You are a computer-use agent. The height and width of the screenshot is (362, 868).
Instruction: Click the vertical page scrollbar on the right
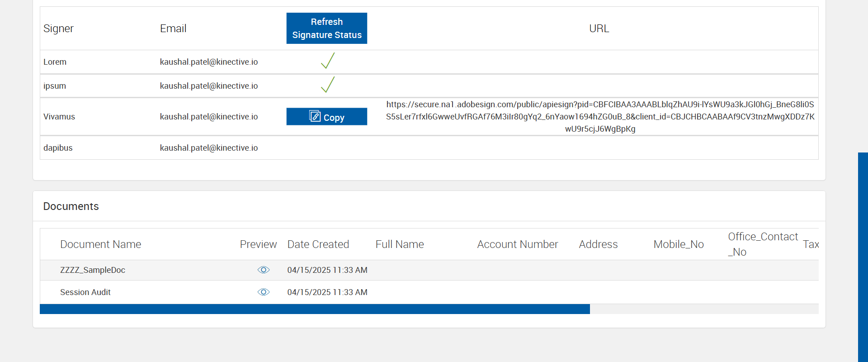click(x=863, y=257)
